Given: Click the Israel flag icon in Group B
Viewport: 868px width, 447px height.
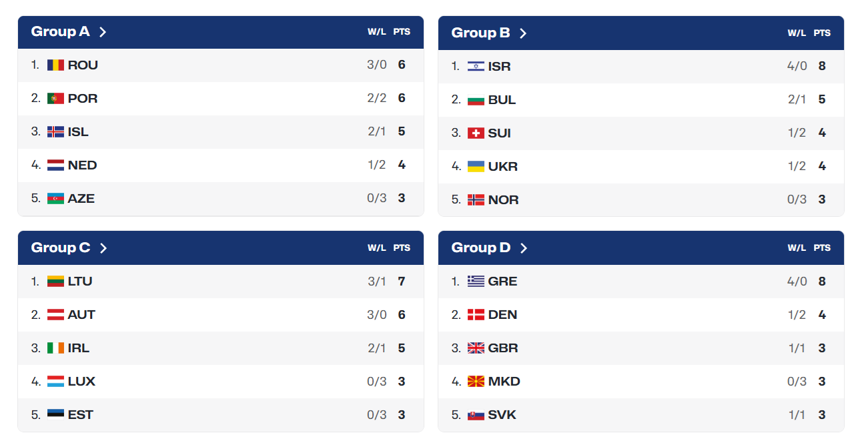Looking at the screenshot, I should tap(476, 67).
